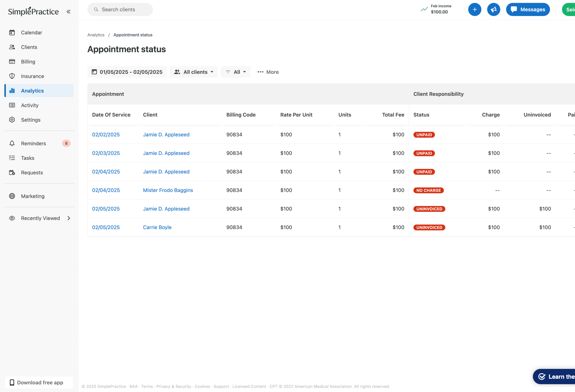Open Requests in the sidebar

point(32,173)
